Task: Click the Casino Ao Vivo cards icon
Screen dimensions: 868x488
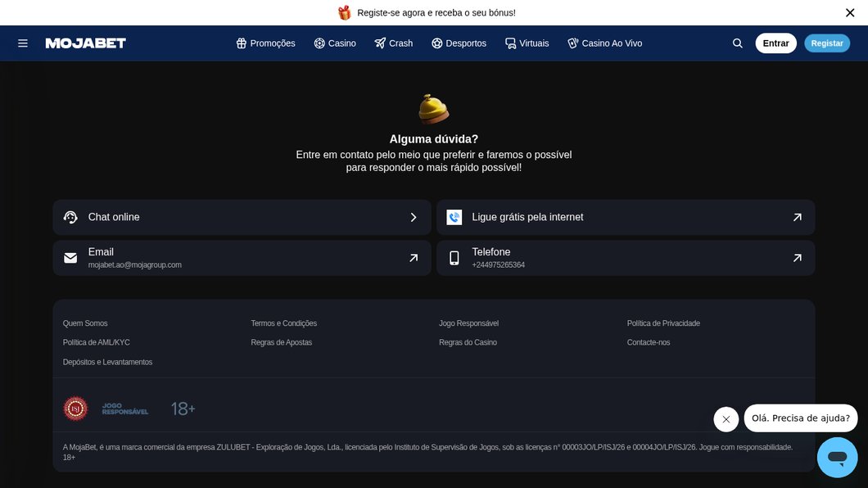Action: 573,43
